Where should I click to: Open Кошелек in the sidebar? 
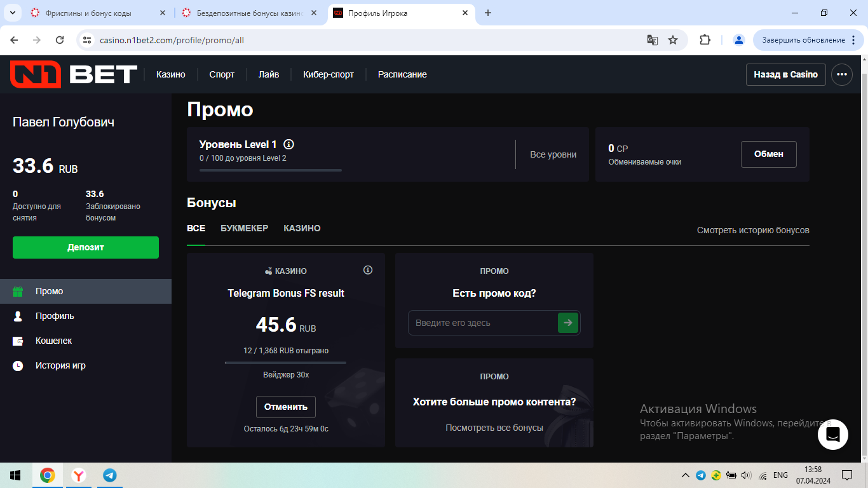point(53,341)
